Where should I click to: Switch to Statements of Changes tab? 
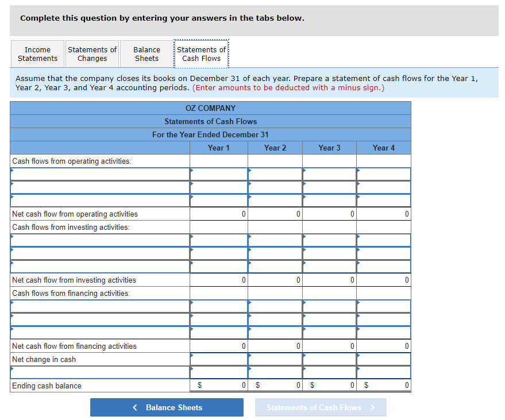pos(92,54)
